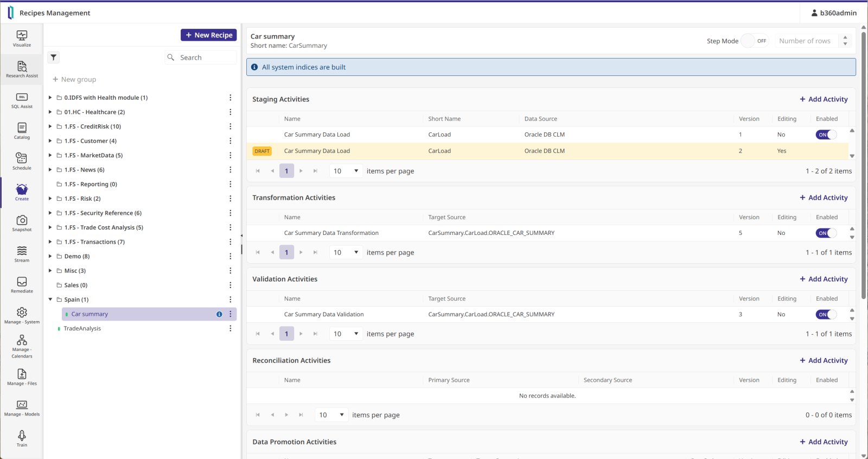Open the SQL Assist tool

[x=22, y=100]
